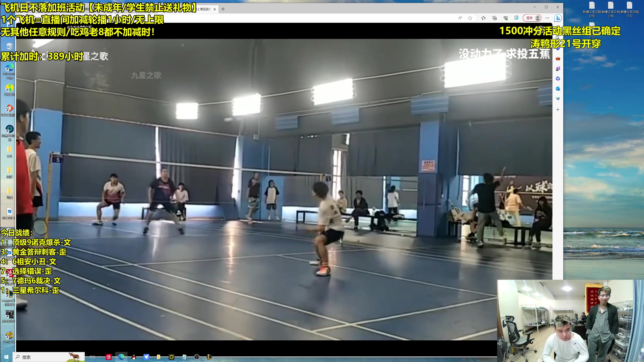Select the Only Up desktop shortcut
The image size is (644, 362).
click(9, 337)
